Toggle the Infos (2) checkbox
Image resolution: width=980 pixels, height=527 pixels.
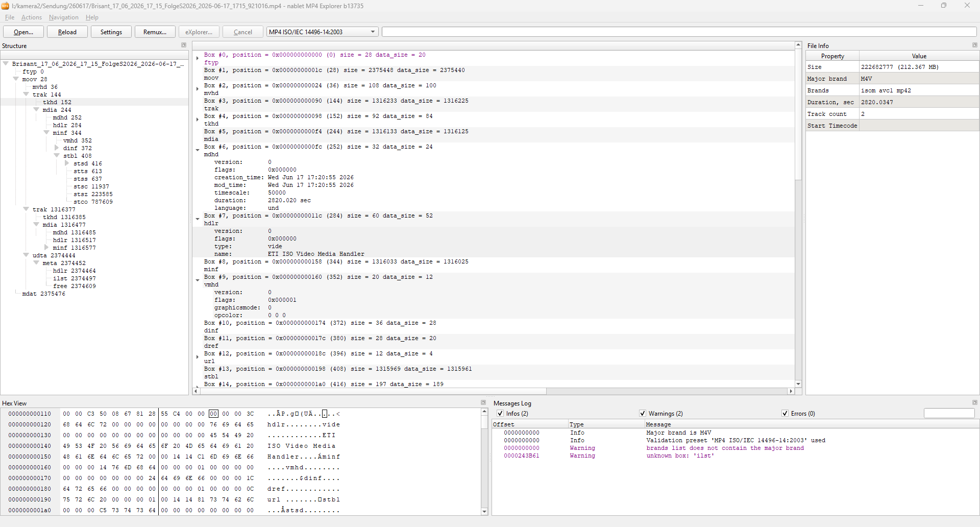[x=500, y=414]
